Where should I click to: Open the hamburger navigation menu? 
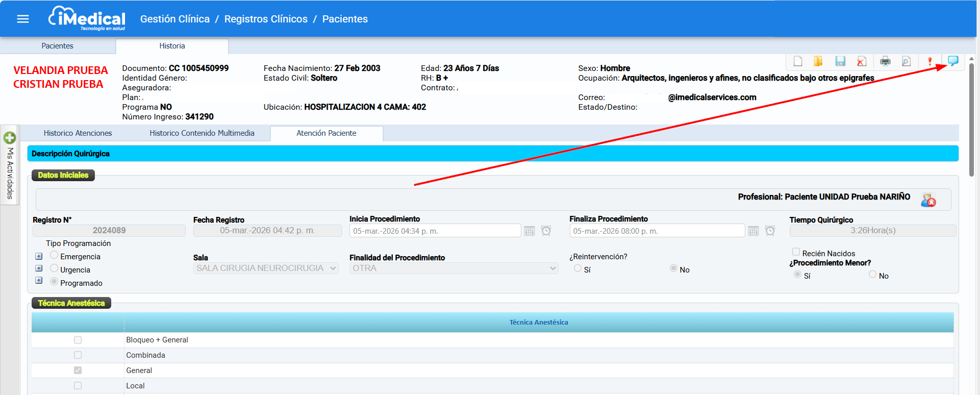pos(23,19)
